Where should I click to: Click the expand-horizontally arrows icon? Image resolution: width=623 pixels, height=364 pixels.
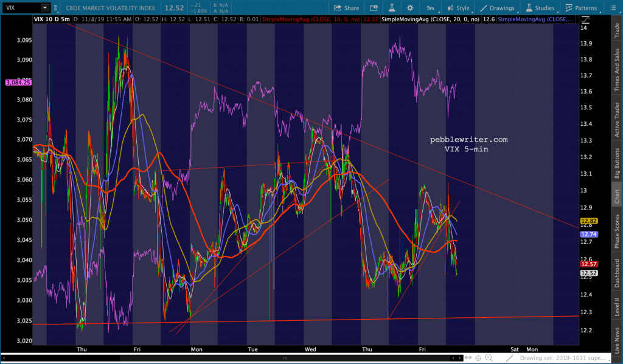pyautogui.click(x=468, y=358)
